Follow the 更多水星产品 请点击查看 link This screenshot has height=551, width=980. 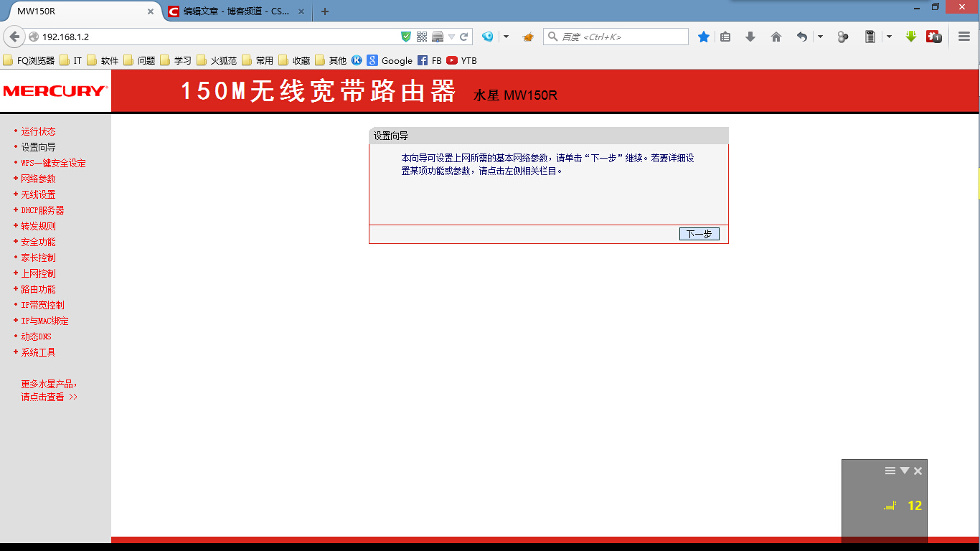coord(50,390)
